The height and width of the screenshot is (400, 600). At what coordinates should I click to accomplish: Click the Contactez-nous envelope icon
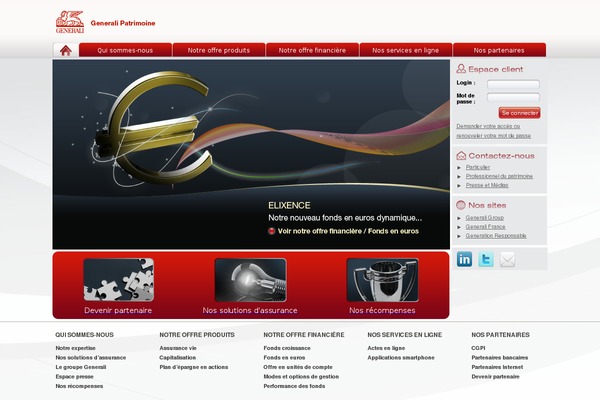[461, 155]
